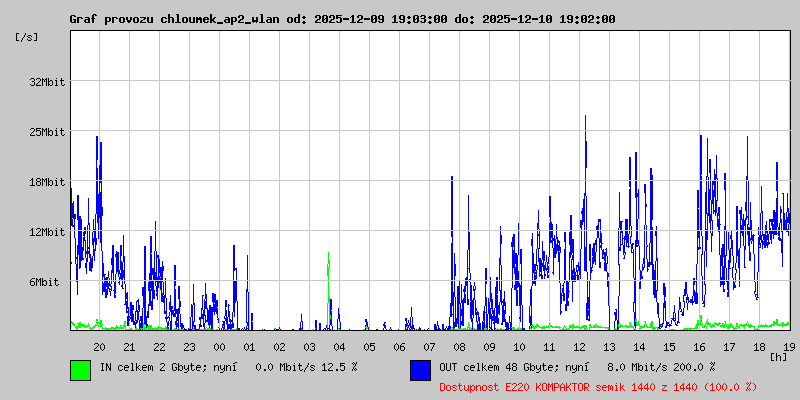Click the hour 10 x-axis label

[519, 347]
